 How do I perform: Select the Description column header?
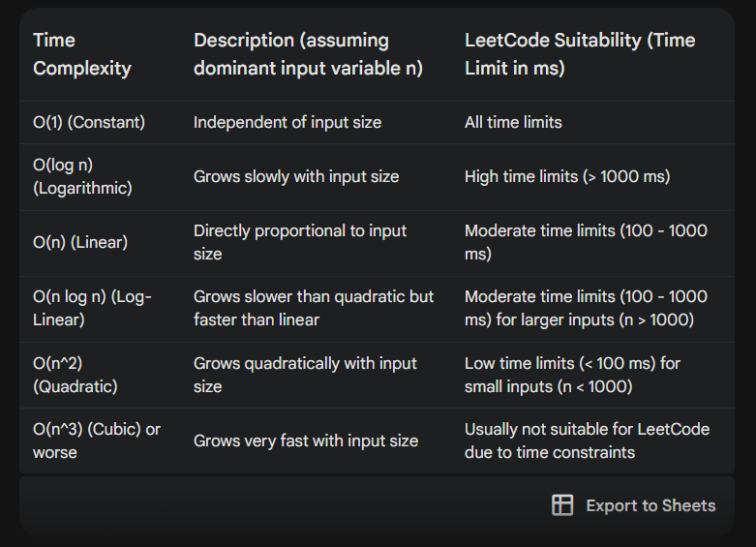coord(308,54)
